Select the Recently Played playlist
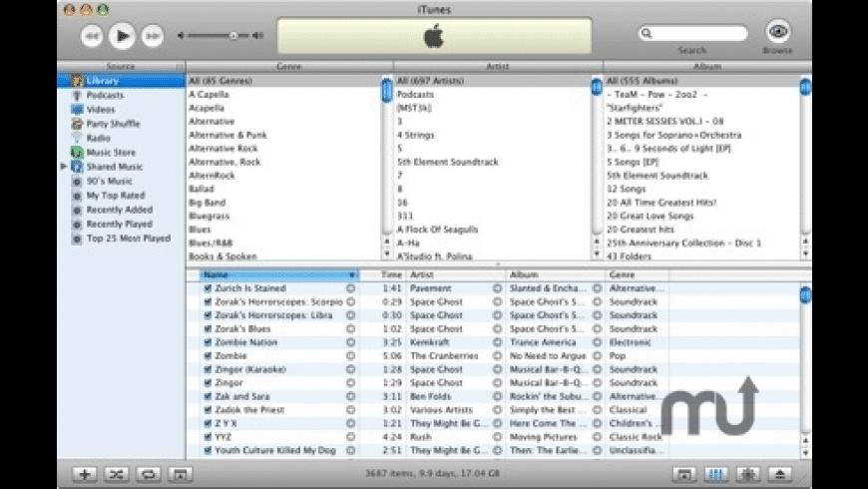868x489 pixels. [122, 225]
